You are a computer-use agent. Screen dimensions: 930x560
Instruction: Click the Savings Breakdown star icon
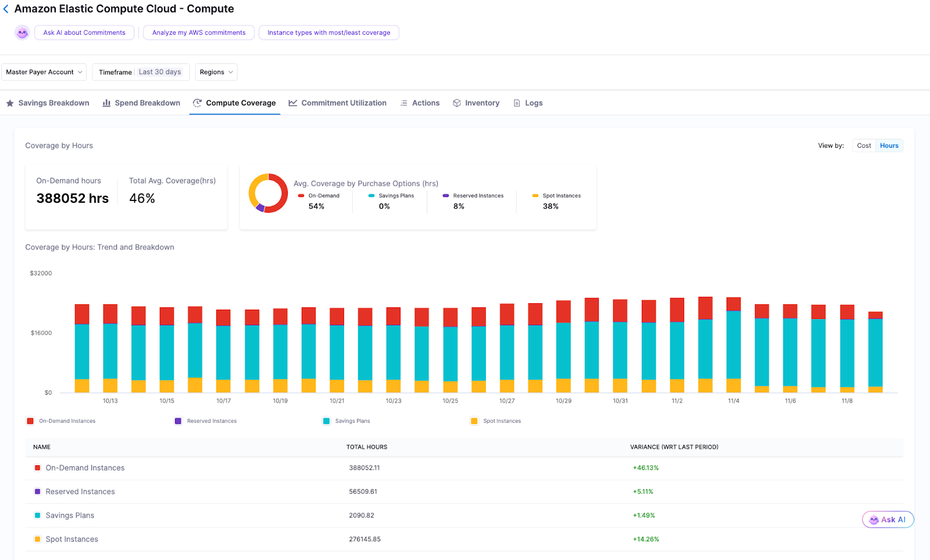(x=10, y=103)
